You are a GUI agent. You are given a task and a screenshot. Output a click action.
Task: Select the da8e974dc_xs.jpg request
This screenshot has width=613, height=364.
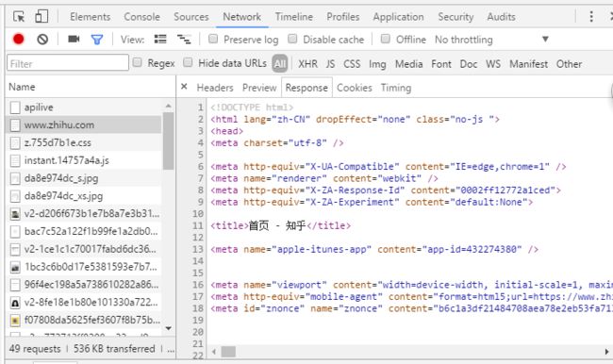click(x=84, y=196)
